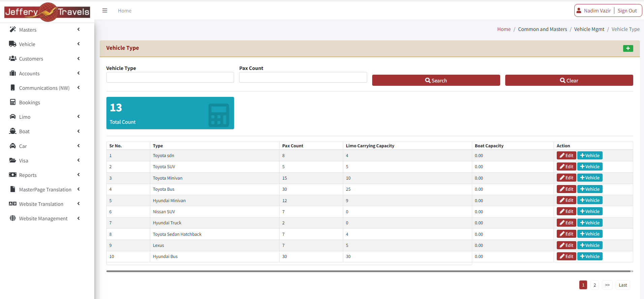Add a vehicle to Nissan SUV
The height and width of the screenshot is (299, 644).
tap(589, 212)
